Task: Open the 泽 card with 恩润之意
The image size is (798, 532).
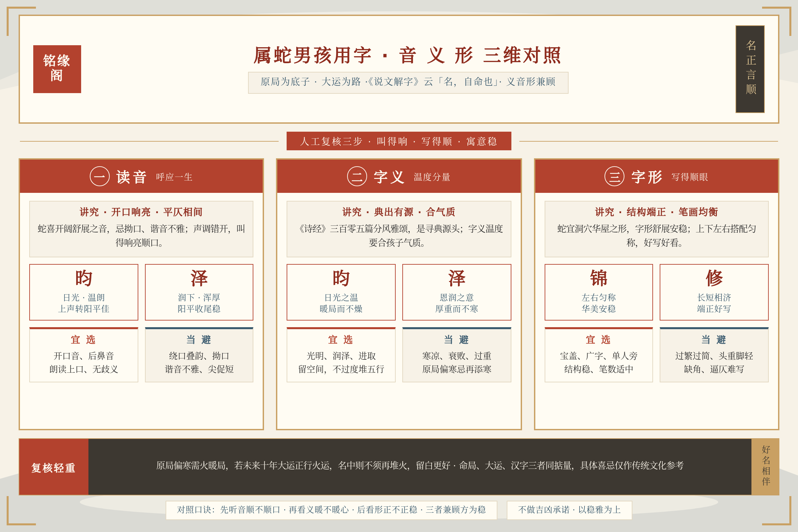Action: [x=457, y=292]
